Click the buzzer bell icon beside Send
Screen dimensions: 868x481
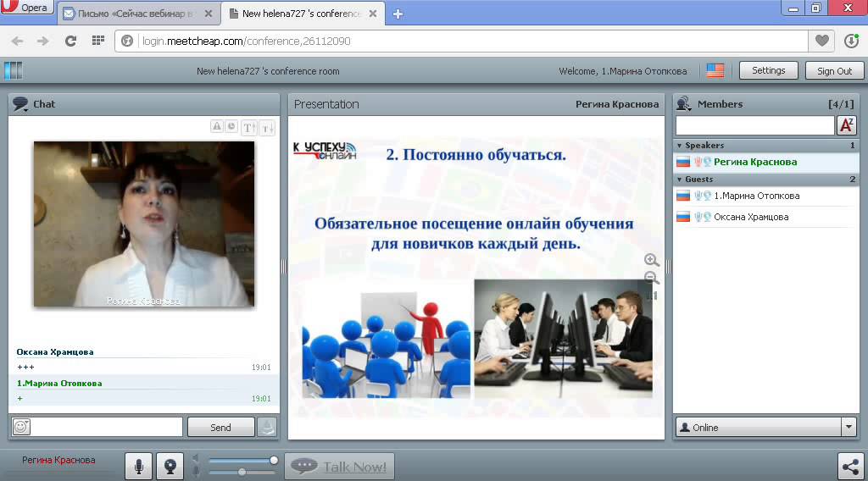pos(267,427)
